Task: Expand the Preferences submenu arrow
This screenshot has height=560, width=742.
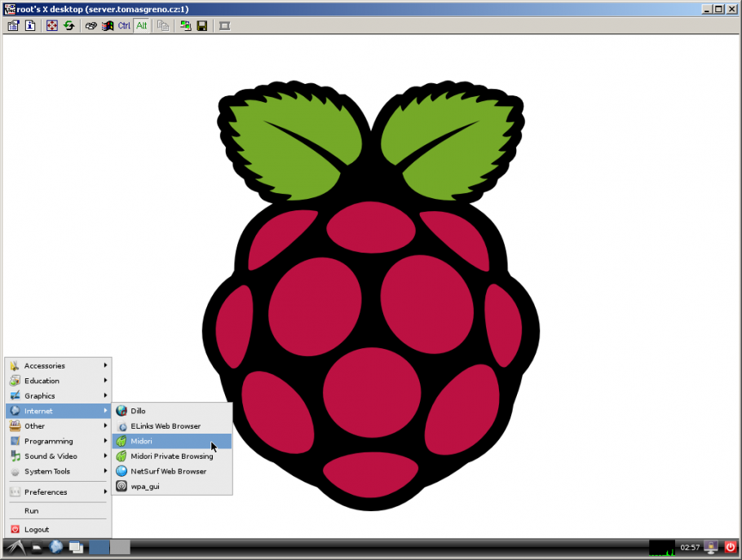Action: point(105,492)
